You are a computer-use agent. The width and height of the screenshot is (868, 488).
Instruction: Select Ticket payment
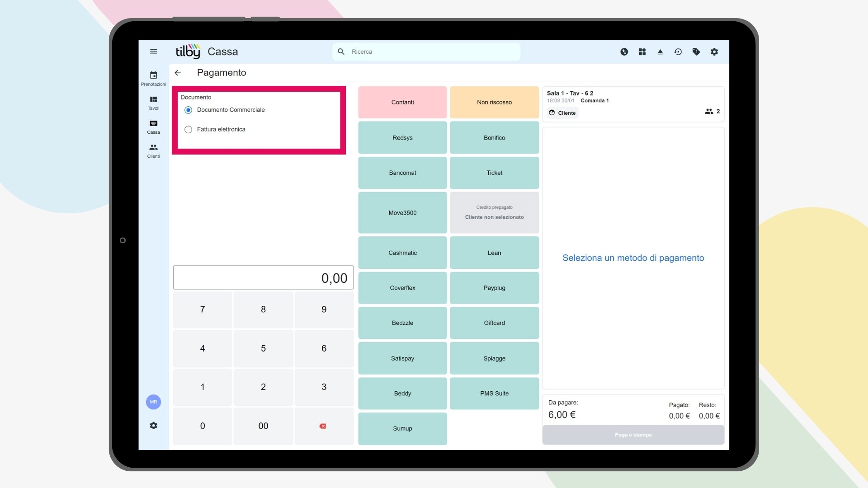point(494,173)
